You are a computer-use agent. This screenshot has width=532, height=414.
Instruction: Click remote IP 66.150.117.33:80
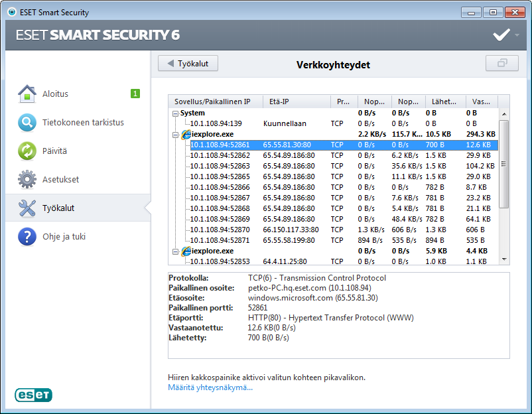coord(291,230)
